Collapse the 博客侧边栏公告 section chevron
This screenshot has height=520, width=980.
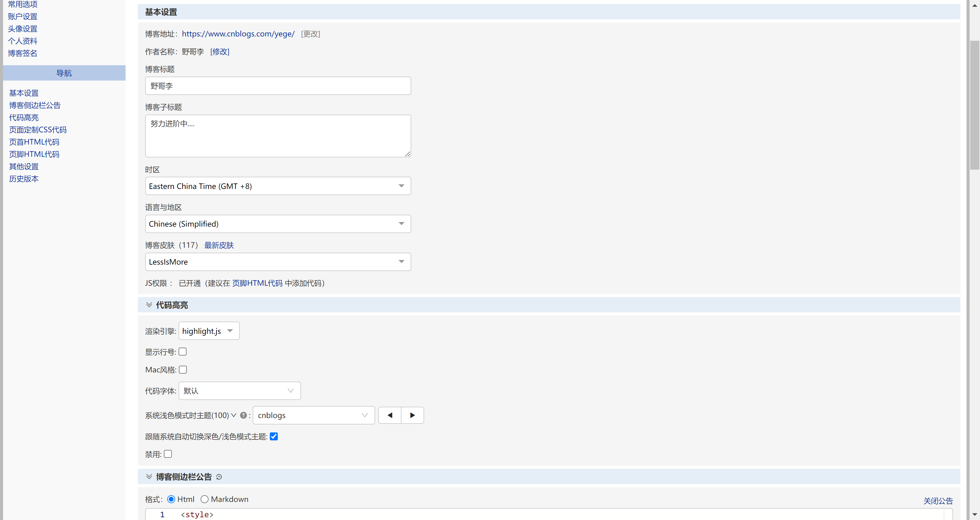coord(149,477)
